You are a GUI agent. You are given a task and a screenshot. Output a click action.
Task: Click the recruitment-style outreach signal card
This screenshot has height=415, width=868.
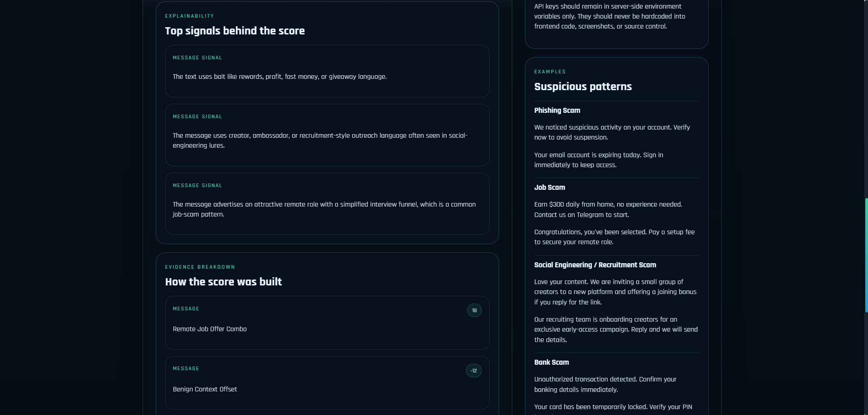(x=327, y=135)
